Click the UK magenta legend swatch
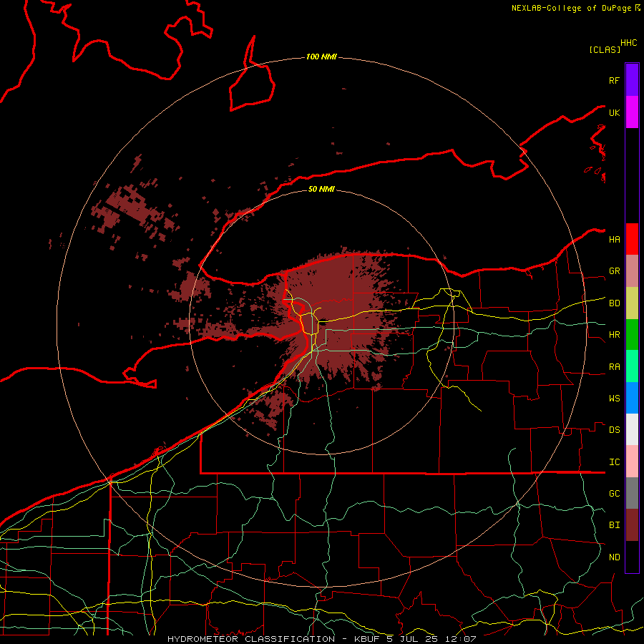The height and width of the screenshot is (644, 644). coord(632,112)
